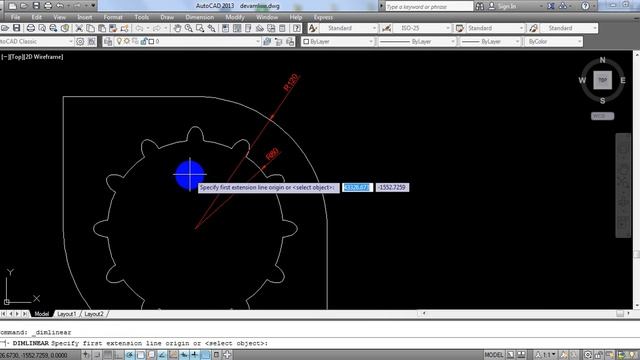Open the DesignCenter icon

pyautogui.click(x=237, y=28)
